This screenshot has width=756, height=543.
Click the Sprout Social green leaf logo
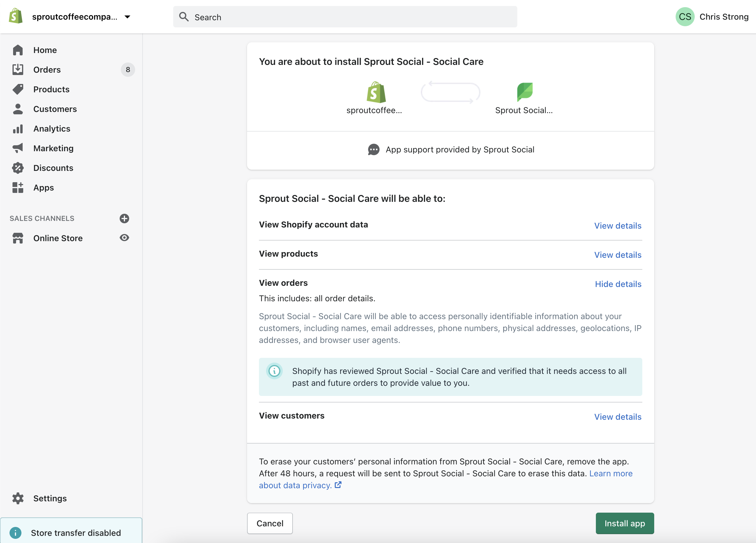(x=525, y=92)
